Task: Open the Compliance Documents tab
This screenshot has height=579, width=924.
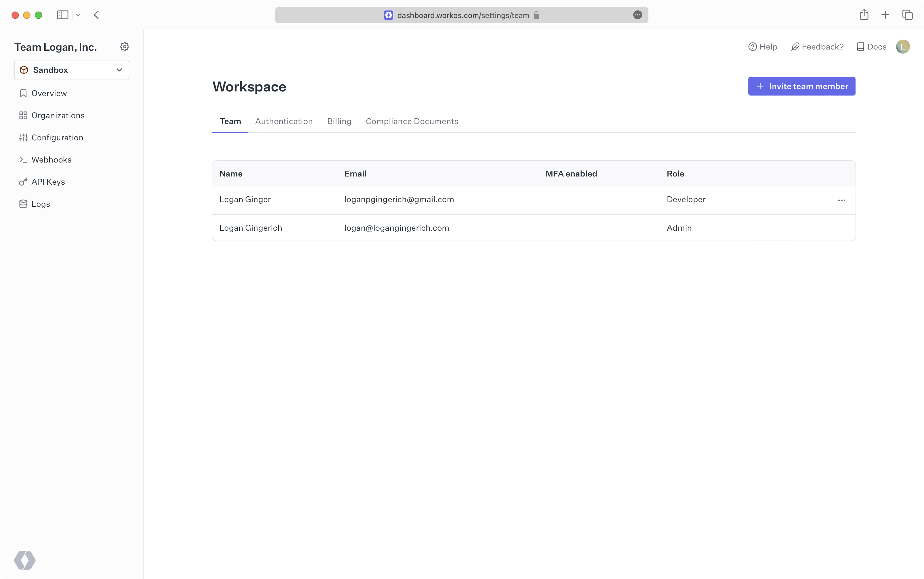Action: [x=412, y=121]
